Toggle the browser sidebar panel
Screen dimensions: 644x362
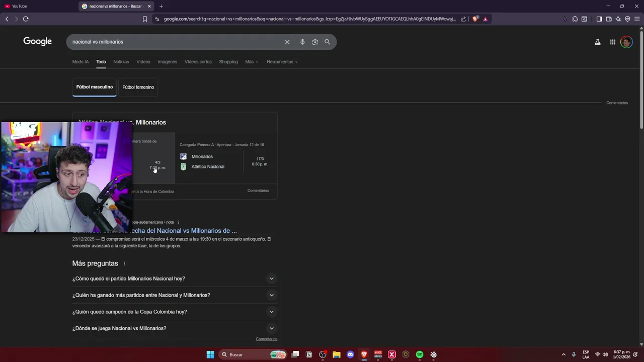pos(599,19)
